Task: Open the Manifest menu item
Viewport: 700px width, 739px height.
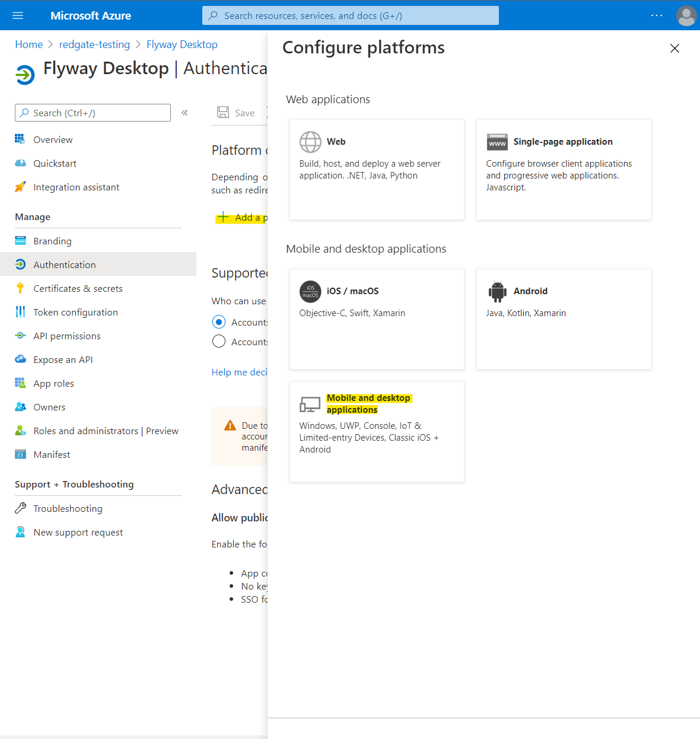Action: click(x=52, y=455)
